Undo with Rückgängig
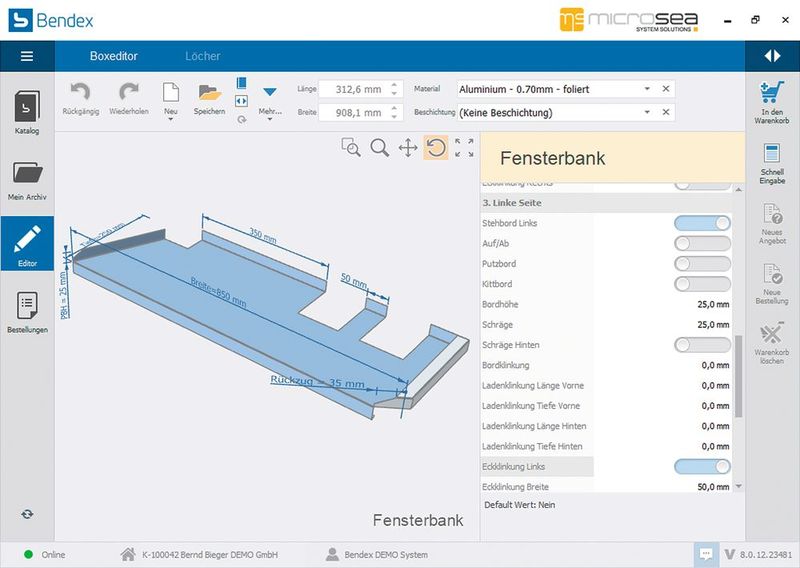This screenshot has width=800, height=568. 81,99
